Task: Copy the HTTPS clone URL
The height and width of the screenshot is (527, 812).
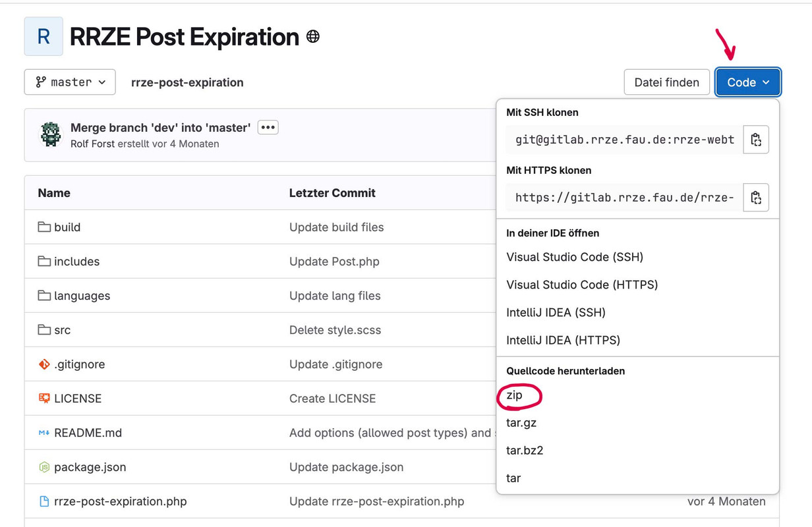Action: (x=756, y=198)
